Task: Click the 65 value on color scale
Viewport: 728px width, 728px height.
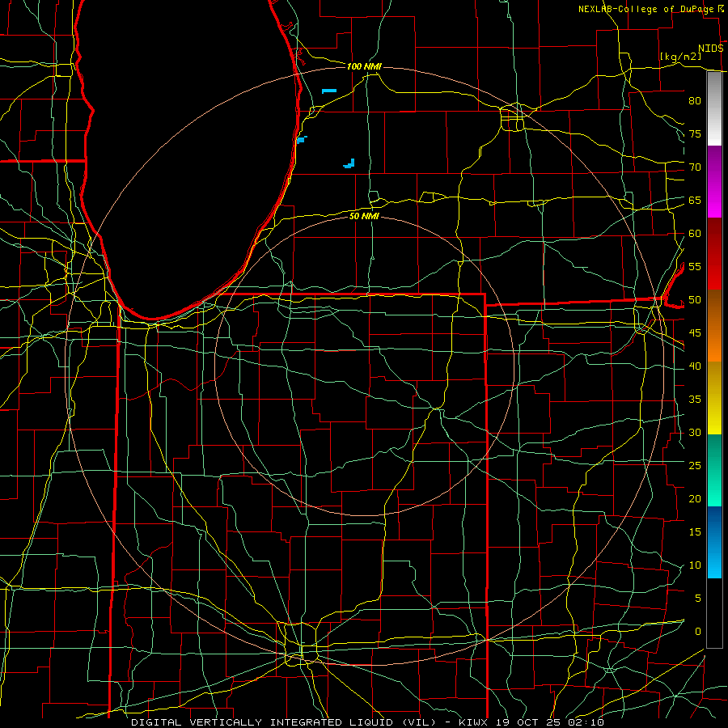Action: click(x=695, y=200)
